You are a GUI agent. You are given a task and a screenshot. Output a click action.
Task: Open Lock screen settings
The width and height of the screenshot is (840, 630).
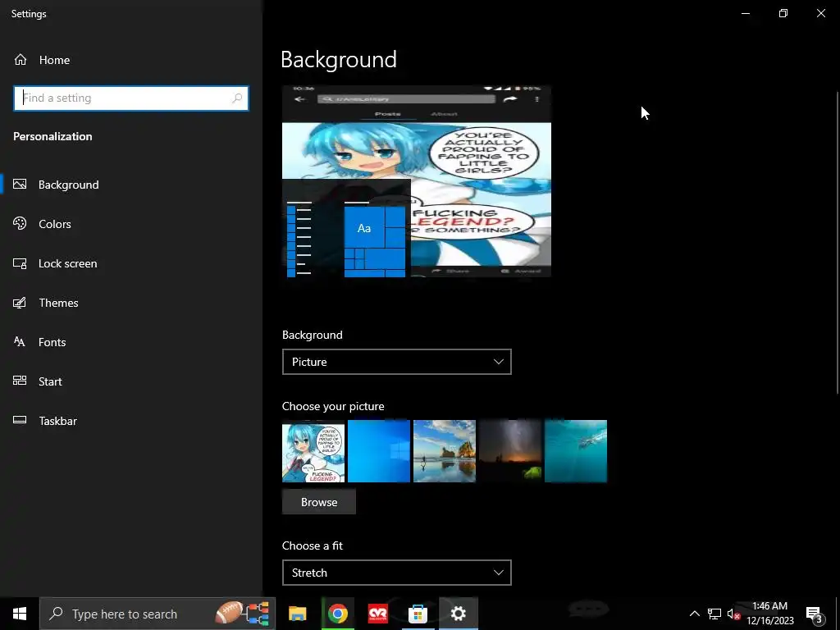pyautogui.click(x=67, y=263)
